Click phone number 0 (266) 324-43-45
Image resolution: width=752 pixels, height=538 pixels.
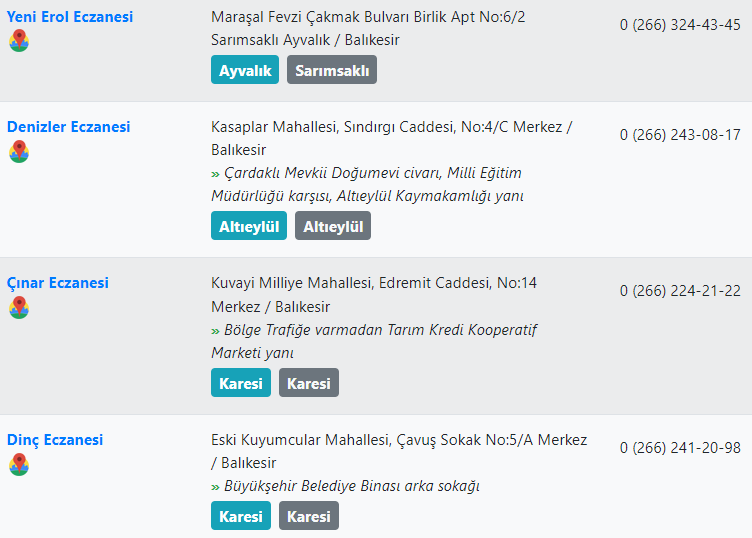680,25
